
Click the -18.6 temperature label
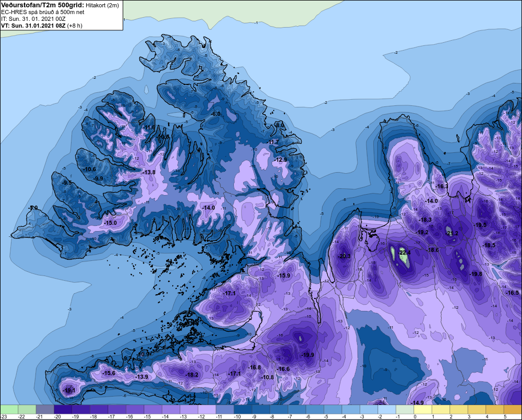[x=432, y=250]
